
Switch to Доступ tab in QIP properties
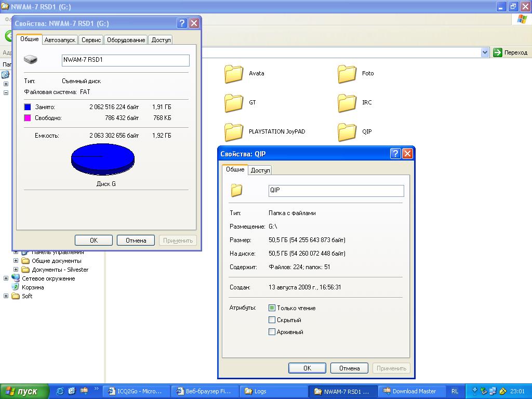point(260,170)
